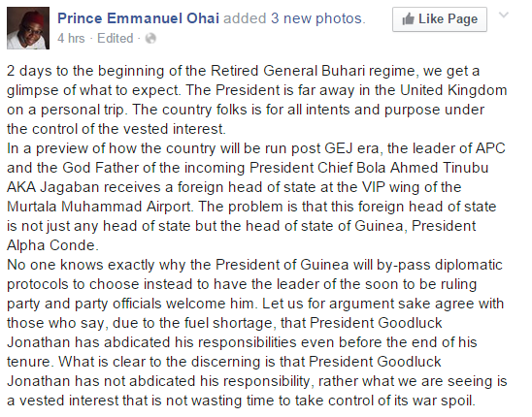Viewport: 532px width, 417px height.
Task: Click the paragraph starting 'In a preview'
Action: click(256, 197)
